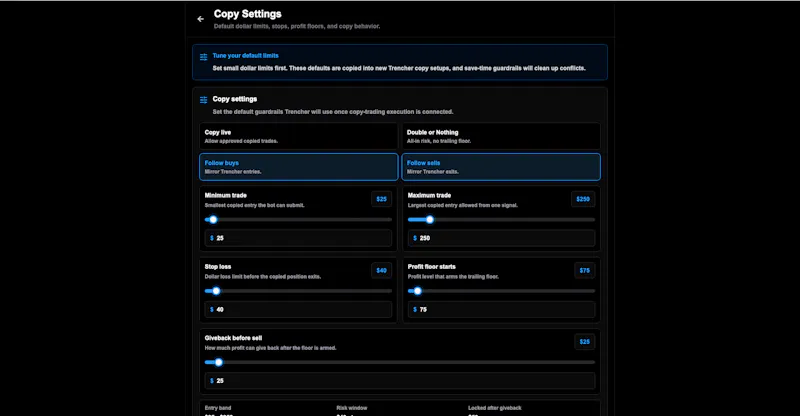Toggle the Follow sells option
Viewport: 800px width, 416px height.
pos(501,167)
